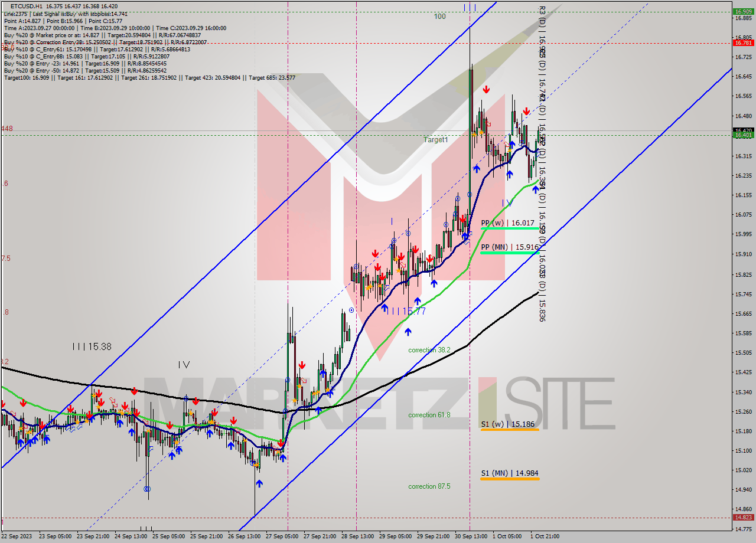Click the 16.565 price axis label
This screenshot has width=756, height=543.
pos(743,96)
